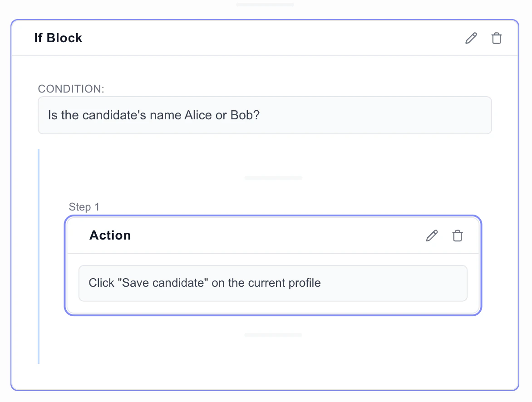Remove the Action step using trash icon
532x402 pixels.
[457, 235]
